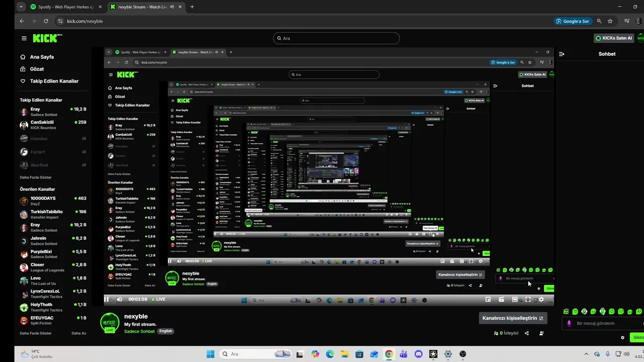Open Microsoft Edge from the taskbar
This screenshot has width=644, height=362.
(330, 354)
